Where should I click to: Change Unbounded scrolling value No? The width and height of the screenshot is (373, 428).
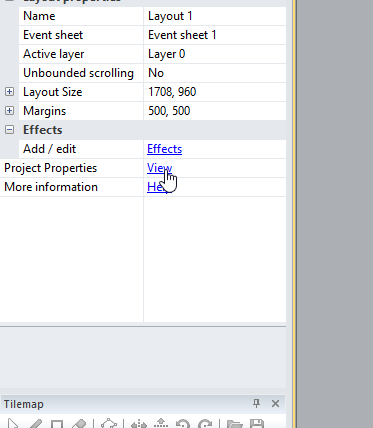click(215, 73)
